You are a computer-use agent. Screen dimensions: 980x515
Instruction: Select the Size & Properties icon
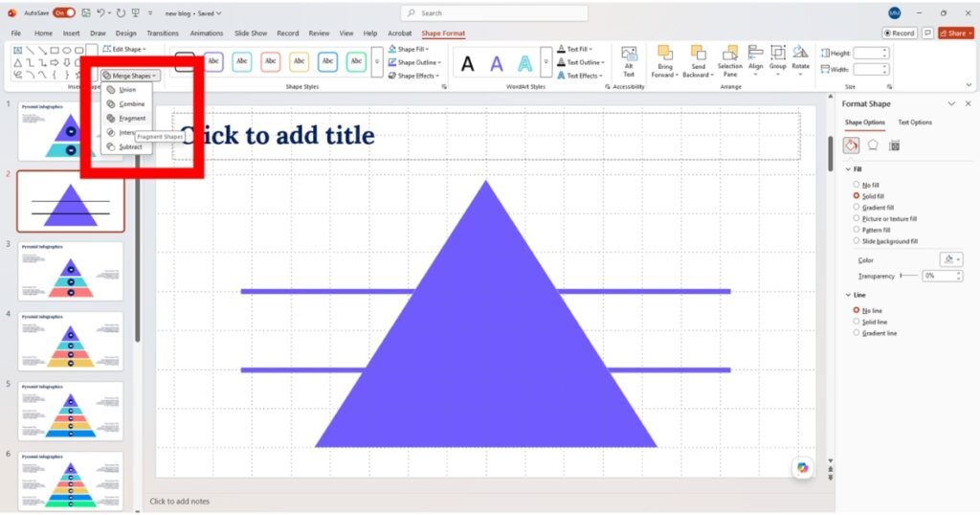(x=895, y=146)
